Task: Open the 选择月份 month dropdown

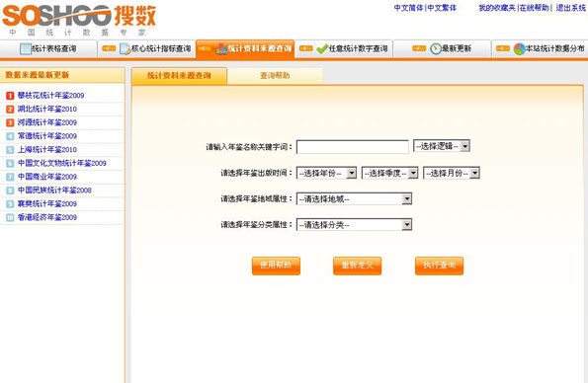Action: click(452, 173)
